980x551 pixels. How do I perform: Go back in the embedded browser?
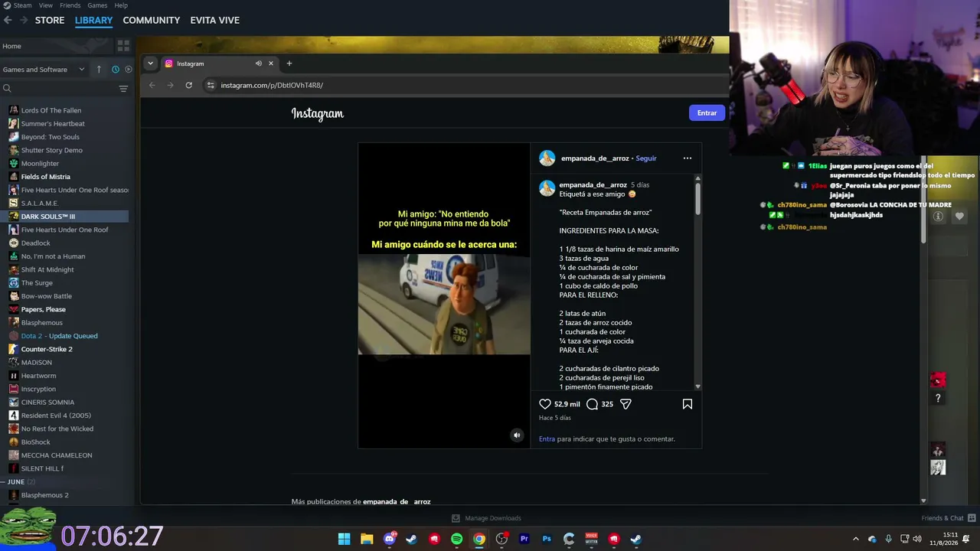(x=152, y=85)
